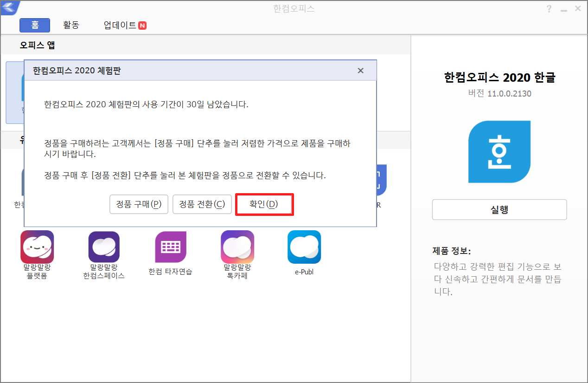
Task: Click the back arrow logo in title bar
Action: [10, 8]
